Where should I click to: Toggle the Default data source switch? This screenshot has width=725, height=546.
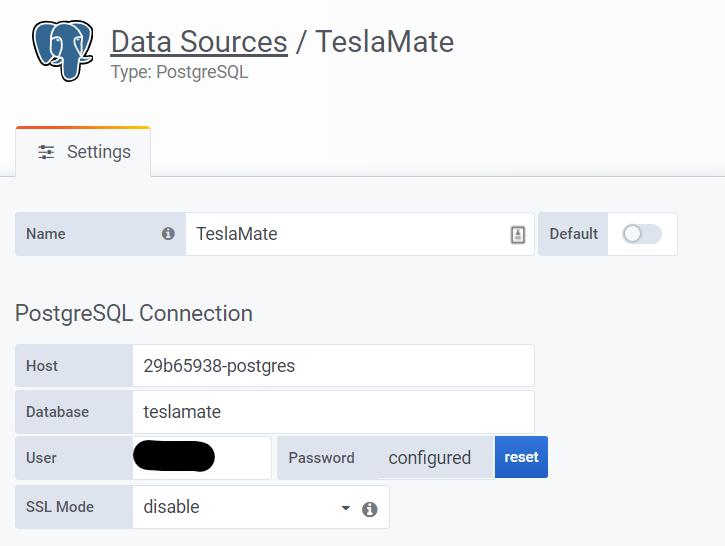coord(641,234)
